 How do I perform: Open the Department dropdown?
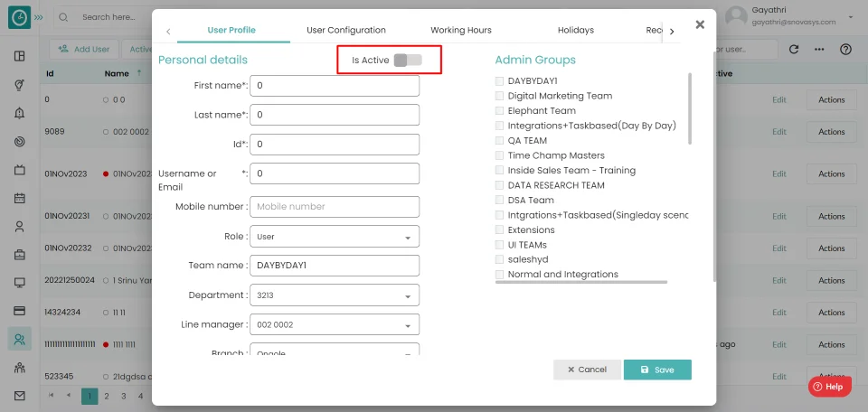335,295
